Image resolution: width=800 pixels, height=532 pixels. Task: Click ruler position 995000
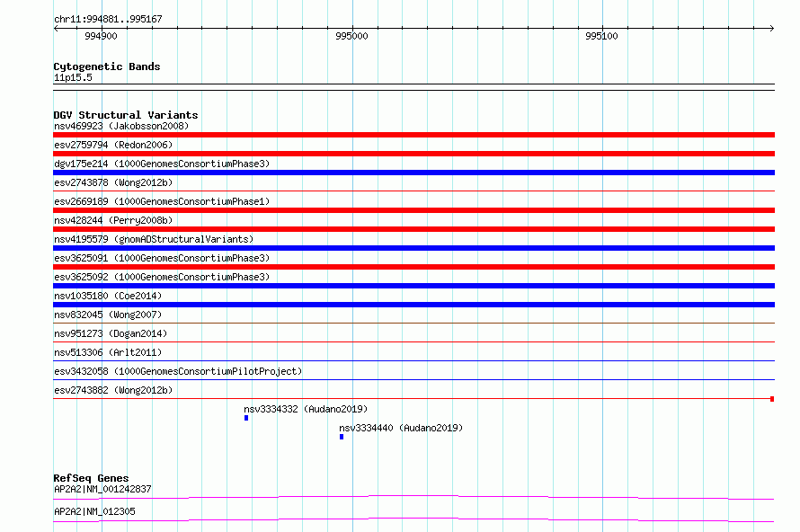tap(351, 36)
